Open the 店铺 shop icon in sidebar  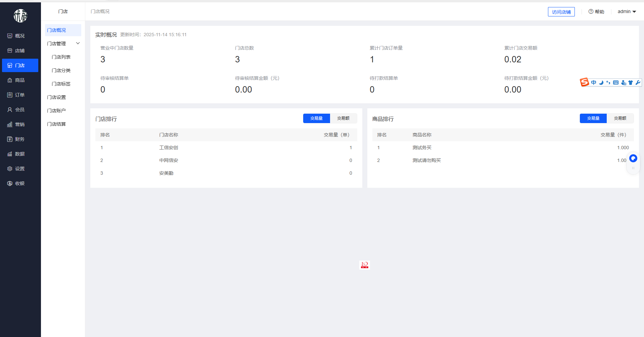click(10, 51)
